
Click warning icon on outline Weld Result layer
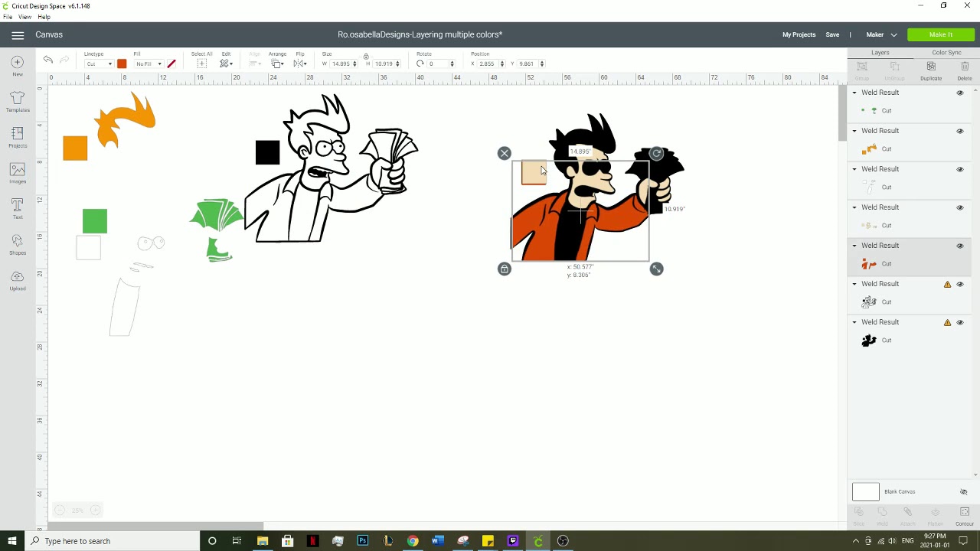pyautogui.click(x=947, y=284)
